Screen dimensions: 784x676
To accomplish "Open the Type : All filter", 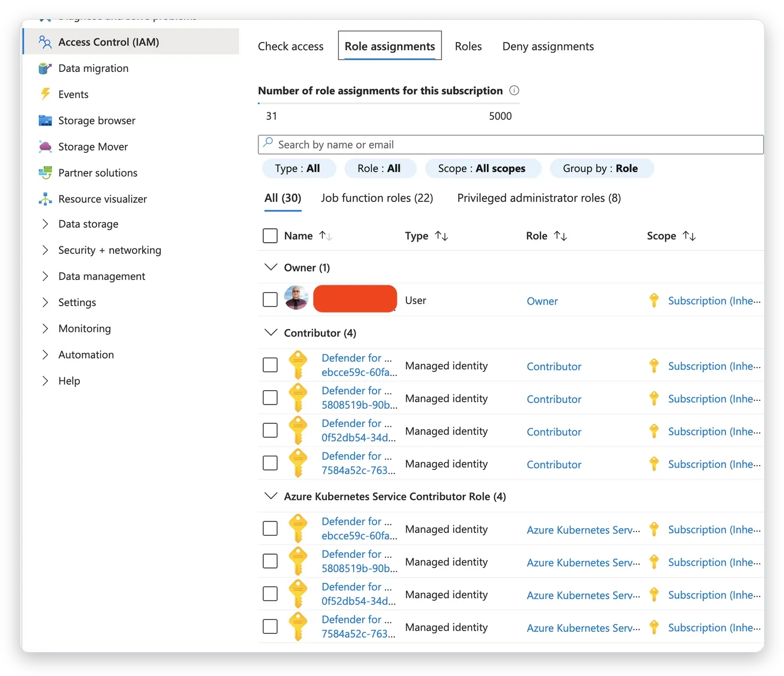I will (298, 169).
